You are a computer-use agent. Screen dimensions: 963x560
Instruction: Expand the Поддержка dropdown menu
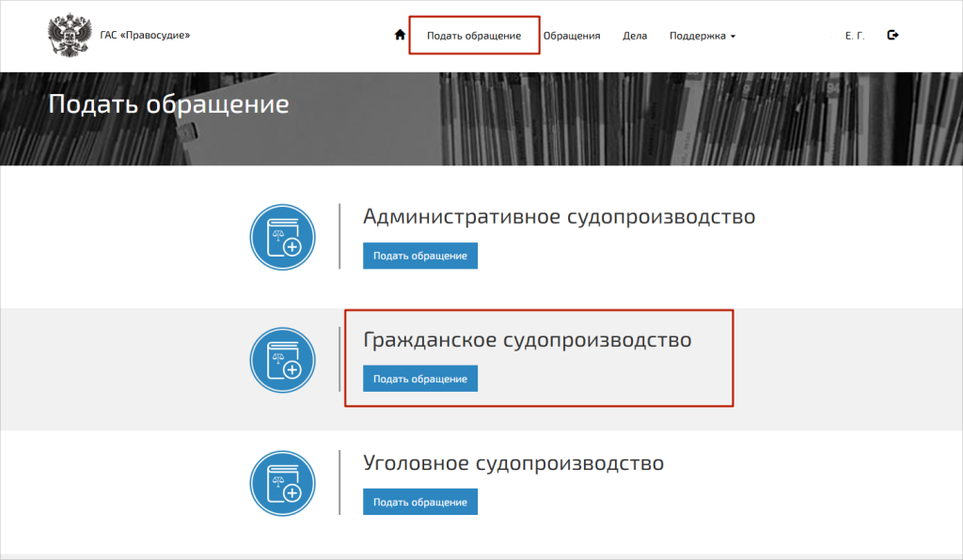click(702, 36)
